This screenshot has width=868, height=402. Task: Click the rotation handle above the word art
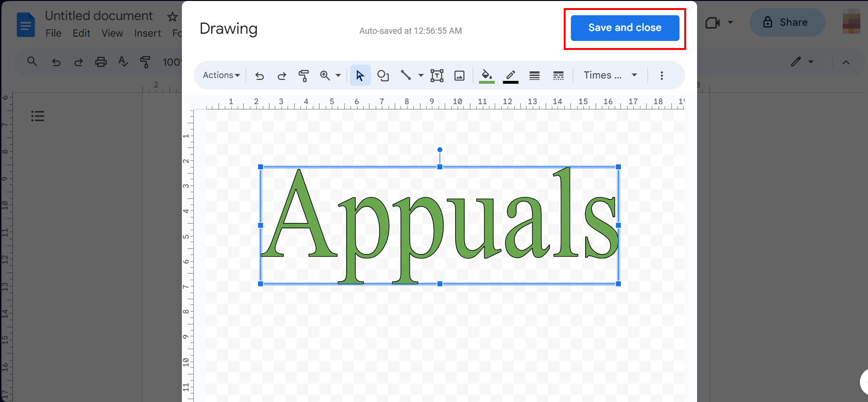coord(440,150)
